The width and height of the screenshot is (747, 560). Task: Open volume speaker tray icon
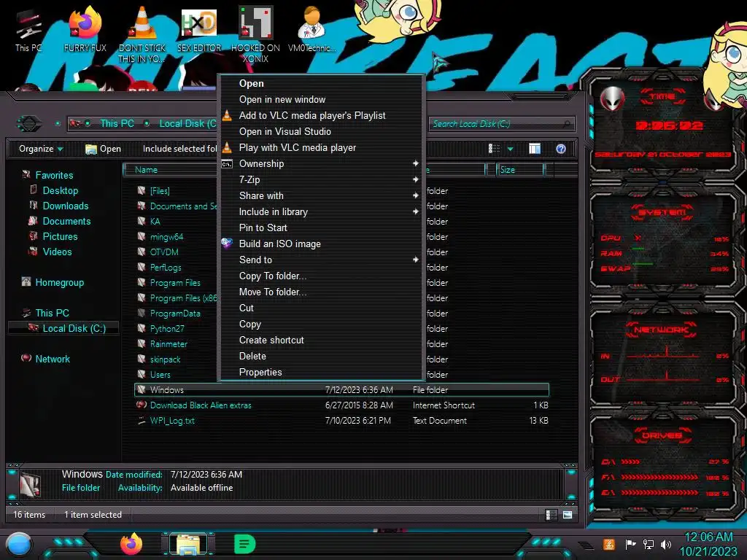(x=665, y=544)
